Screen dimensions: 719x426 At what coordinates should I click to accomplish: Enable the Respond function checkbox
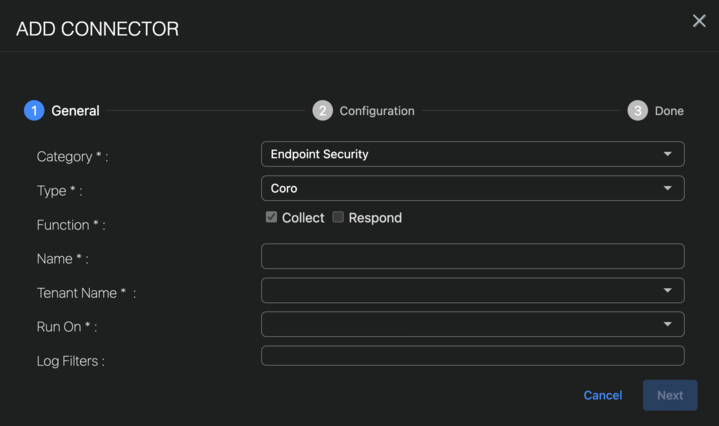(338, 217)
